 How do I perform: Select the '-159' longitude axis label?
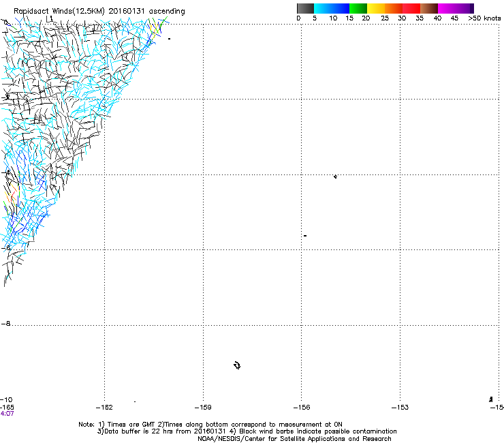tap(203, 408)
